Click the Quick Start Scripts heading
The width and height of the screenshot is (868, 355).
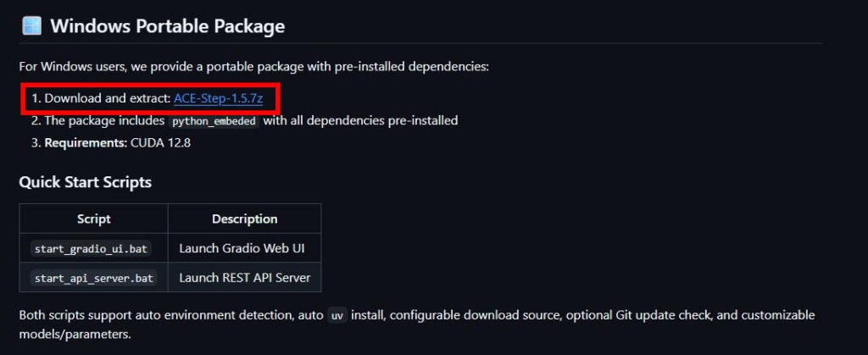(x=86, y=182)
